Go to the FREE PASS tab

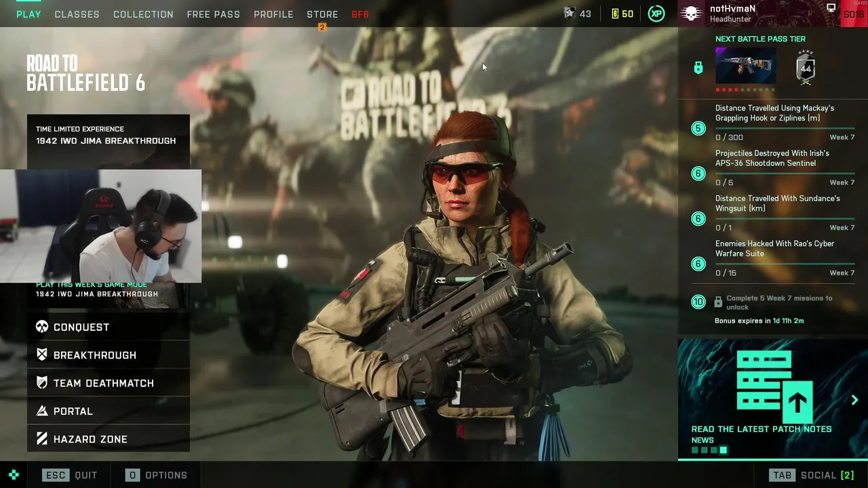point(214,14)
